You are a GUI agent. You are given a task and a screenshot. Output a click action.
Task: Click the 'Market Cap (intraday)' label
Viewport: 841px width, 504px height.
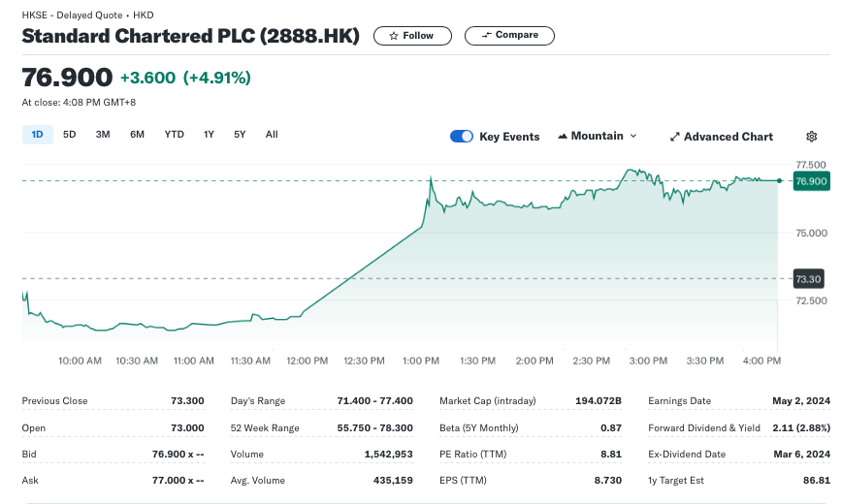[488, 401]
